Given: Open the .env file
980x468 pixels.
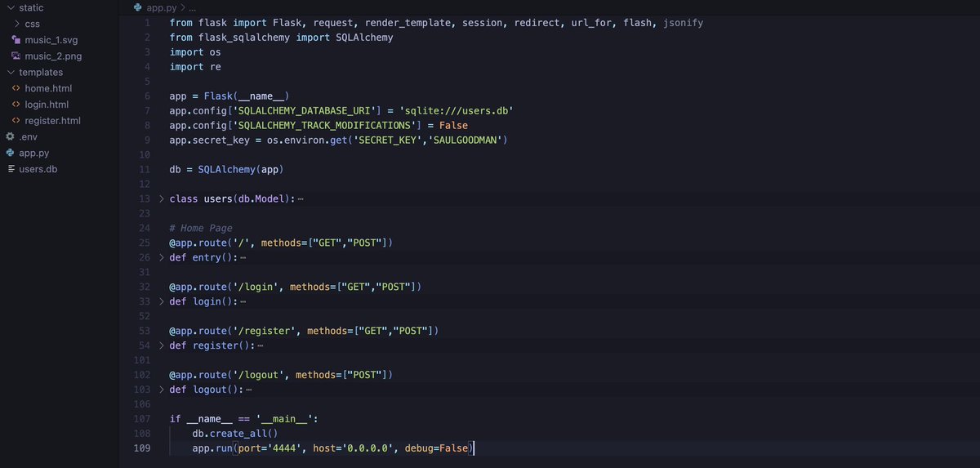Looking at the screenshot, I should [x=29, y=136].
